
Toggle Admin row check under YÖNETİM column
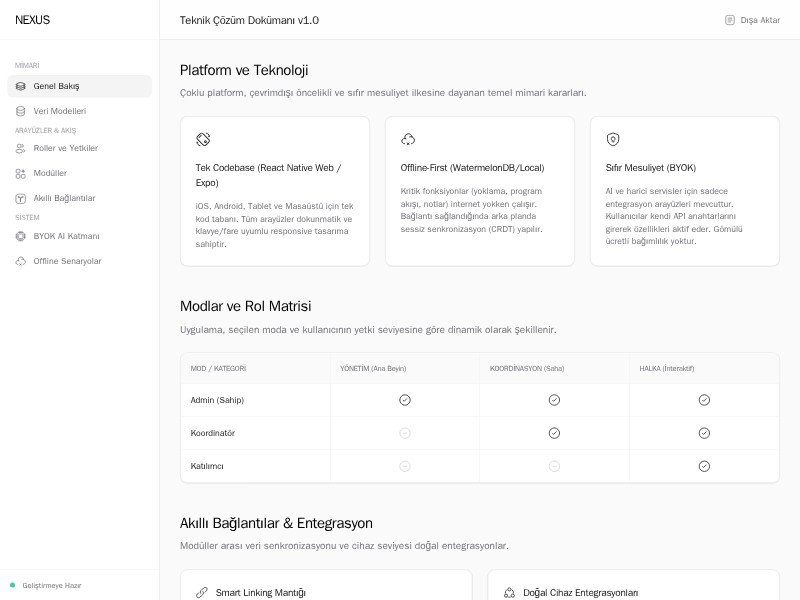(x=405, y=400)
